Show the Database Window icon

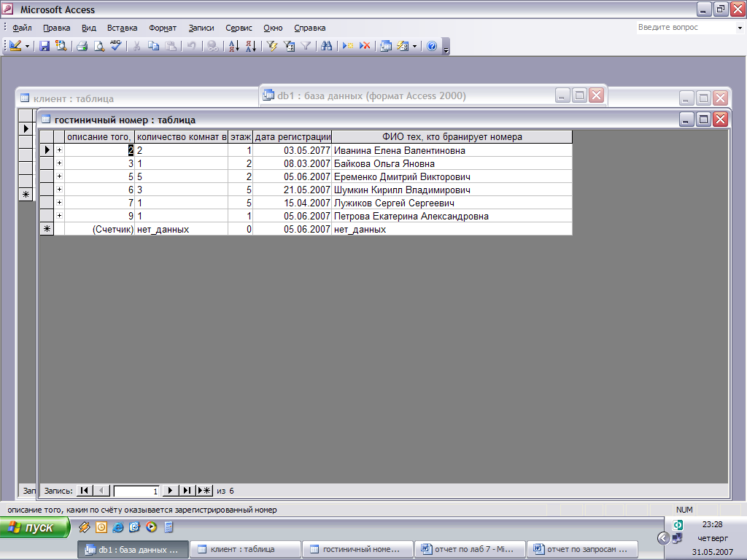tap(386, 46)
